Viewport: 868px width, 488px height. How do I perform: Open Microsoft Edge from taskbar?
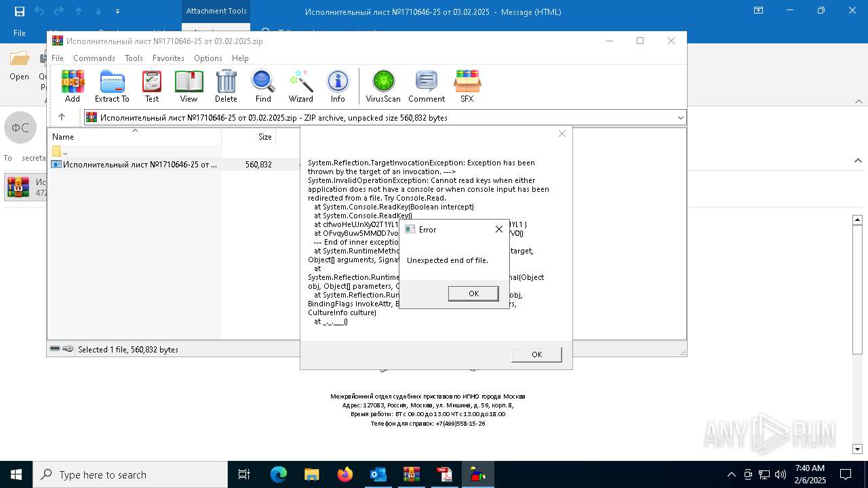(279, 474)
